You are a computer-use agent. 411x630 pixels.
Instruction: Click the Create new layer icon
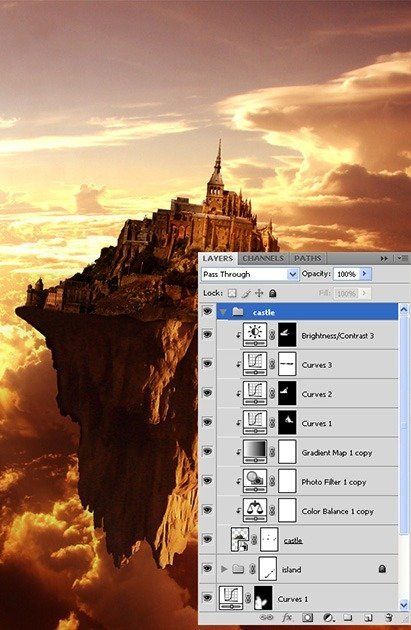point(368,618)
